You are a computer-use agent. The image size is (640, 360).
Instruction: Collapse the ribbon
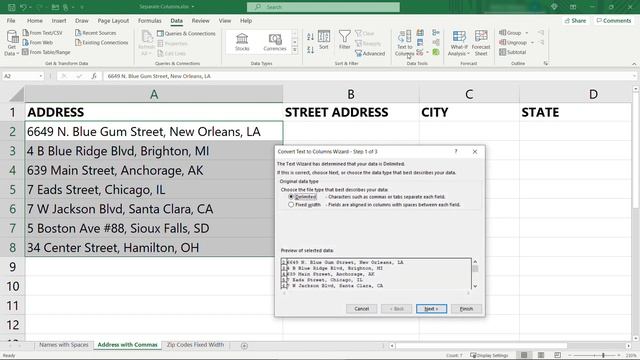click(x=634, y=64)
